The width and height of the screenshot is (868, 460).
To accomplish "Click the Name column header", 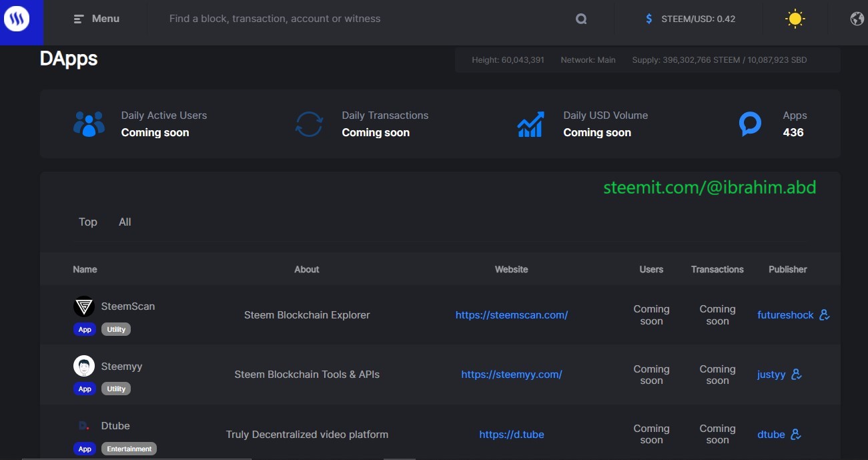I will coord(85,269).
